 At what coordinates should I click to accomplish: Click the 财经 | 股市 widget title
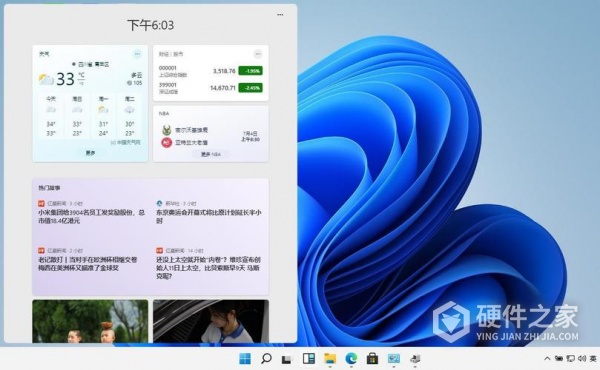pyautogui.click(x=171, y=54)
